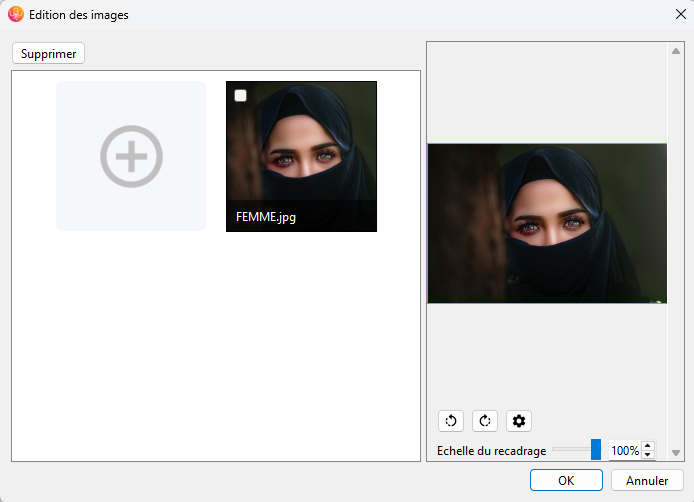
Task: Click the large preview image
Action: coord(547,223)
